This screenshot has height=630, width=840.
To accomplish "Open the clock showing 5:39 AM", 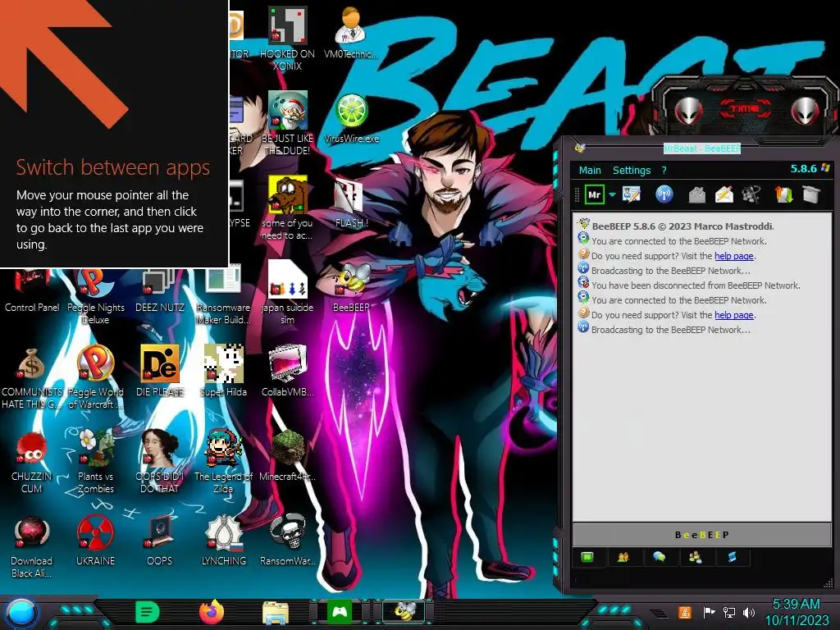I will pyautogui.click(x=797, y=612).
